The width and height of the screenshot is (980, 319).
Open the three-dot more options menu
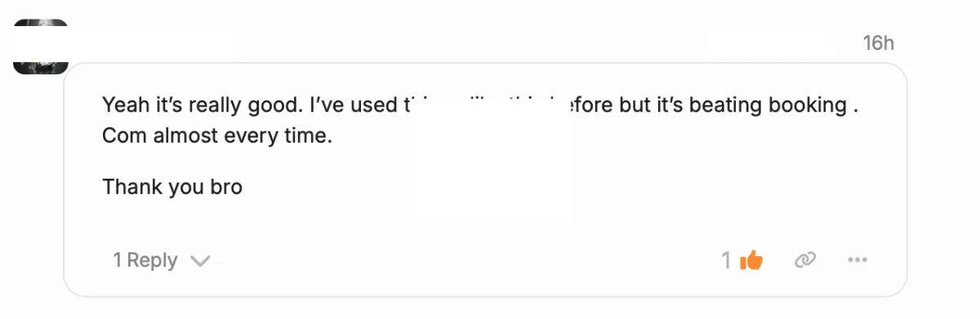pyautogui.click(x=857, y=260)
